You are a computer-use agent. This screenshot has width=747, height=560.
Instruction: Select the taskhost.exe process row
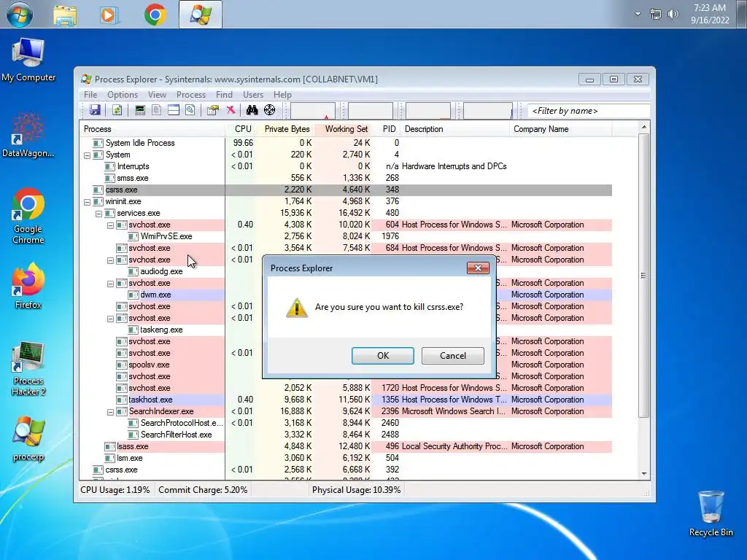346,400
